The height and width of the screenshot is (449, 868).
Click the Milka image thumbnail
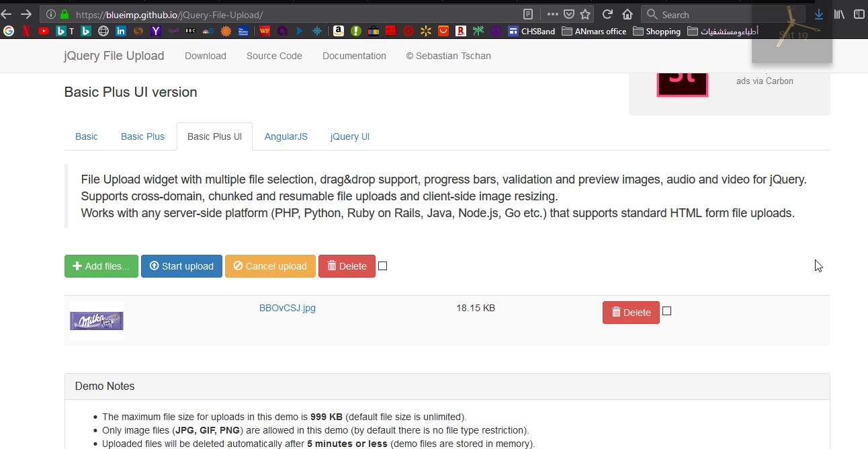click(97, 321)
